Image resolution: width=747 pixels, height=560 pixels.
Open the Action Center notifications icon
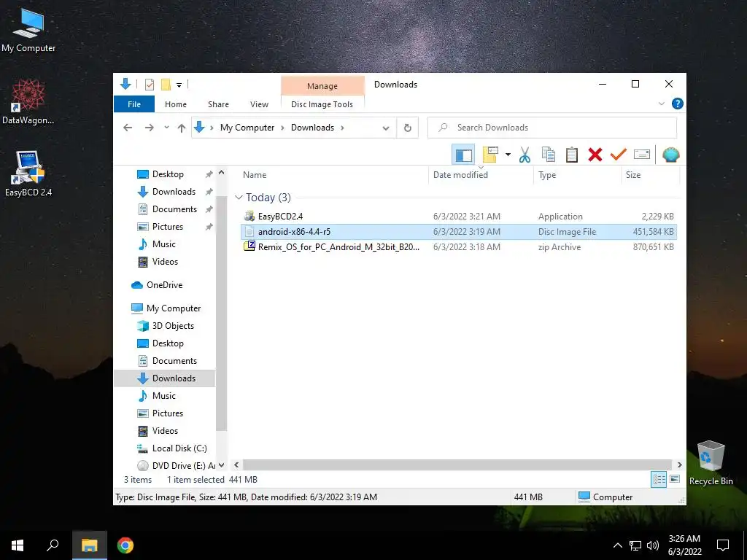click(x=723, y=545)
